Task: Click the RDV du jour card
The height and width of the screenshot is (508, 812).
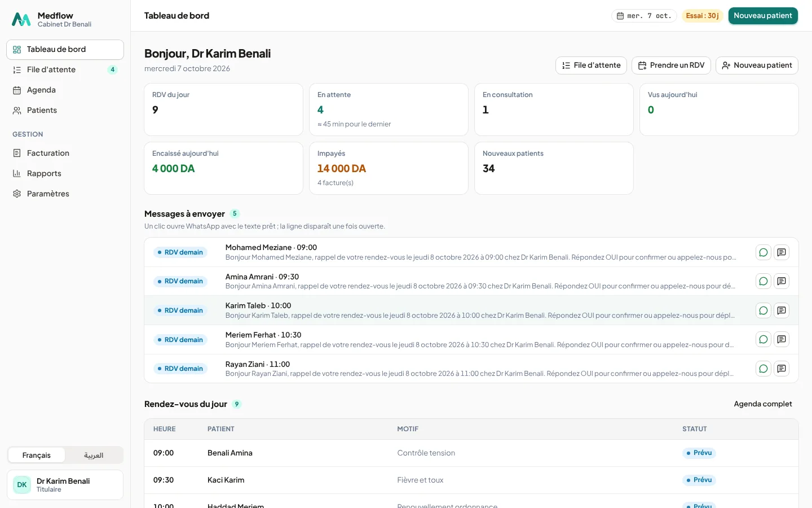Action: (223, 110)
